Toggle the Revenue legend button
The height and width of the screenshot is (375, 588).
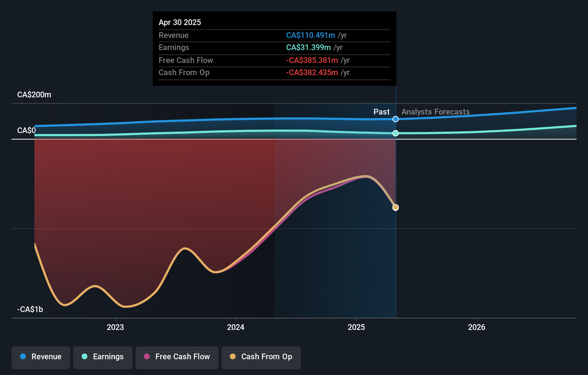[41, 357]
